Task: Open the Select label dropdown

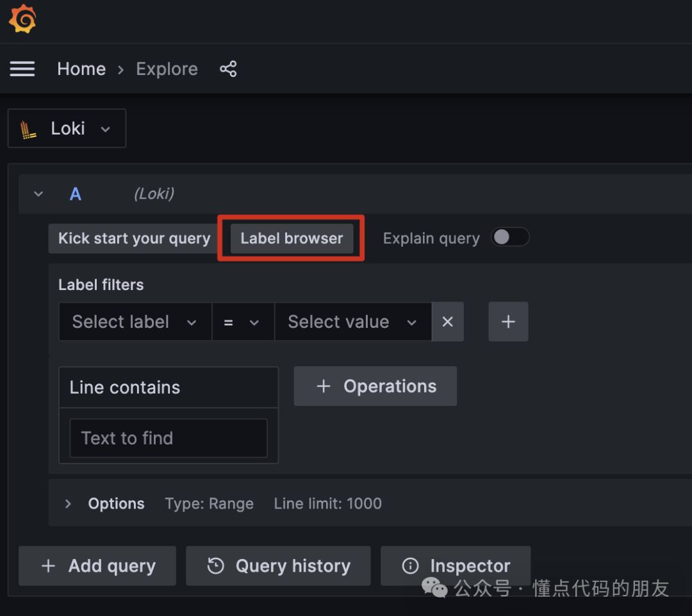Action: click(x=135, y=322)
